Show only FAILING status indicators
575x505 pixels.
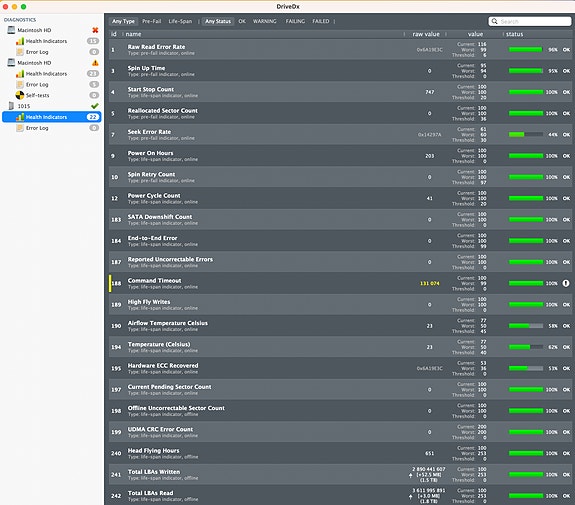click(x=295, y=21)
